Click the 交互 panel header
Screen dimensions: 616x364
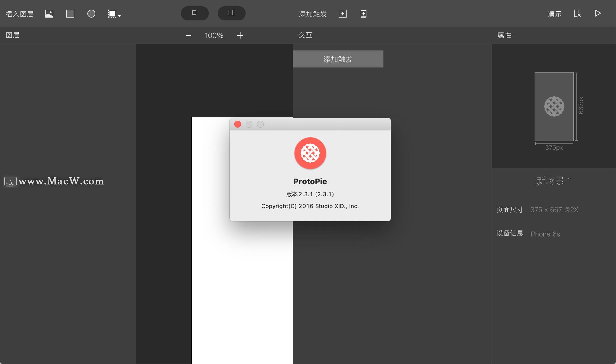tap(305, 35)
